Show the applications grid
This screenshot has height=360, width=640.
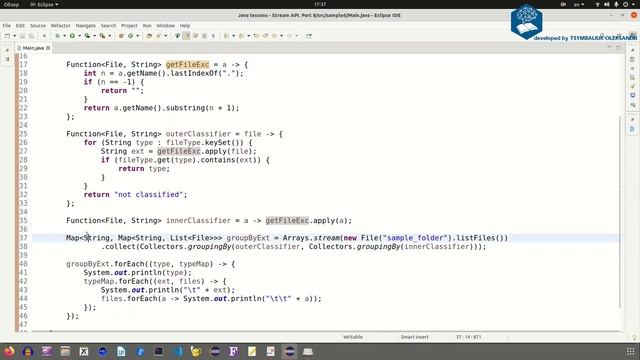631,351
